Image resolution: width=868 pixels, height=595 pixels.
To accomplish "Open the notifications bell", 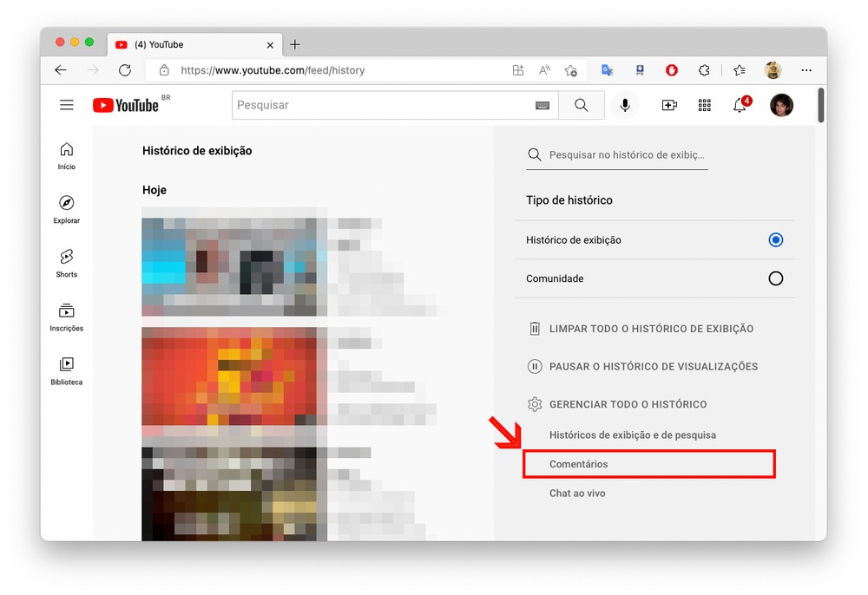I will point(740,105).
